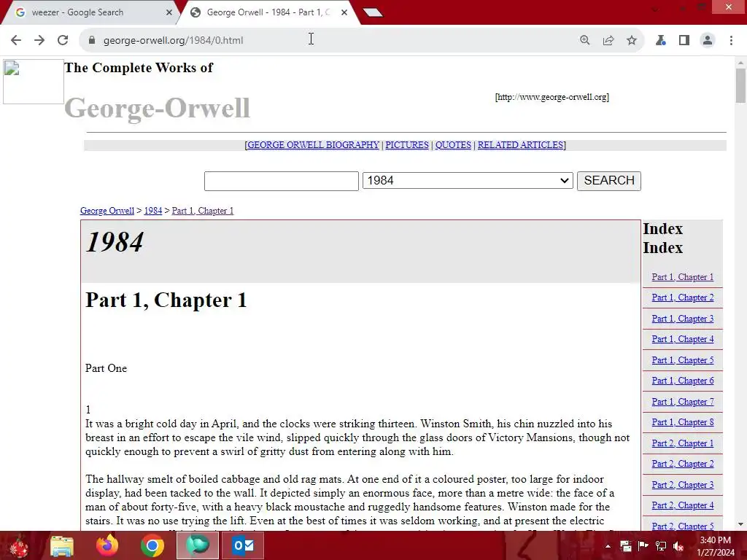Click the George-Orwell site title
Image resolution: width=747 pixels, height=560 pixels.
pyautogui.click(x=158, y=108)
